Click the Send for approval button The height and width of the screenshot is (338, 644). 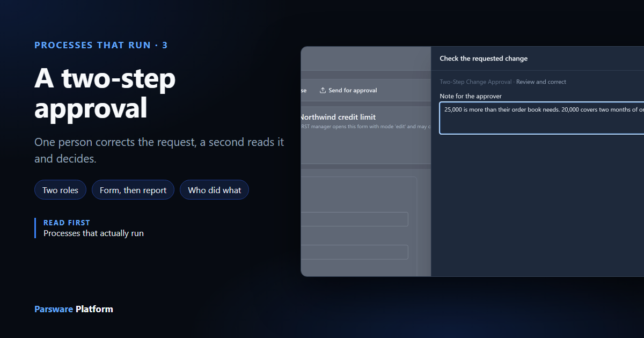point(348,90)
